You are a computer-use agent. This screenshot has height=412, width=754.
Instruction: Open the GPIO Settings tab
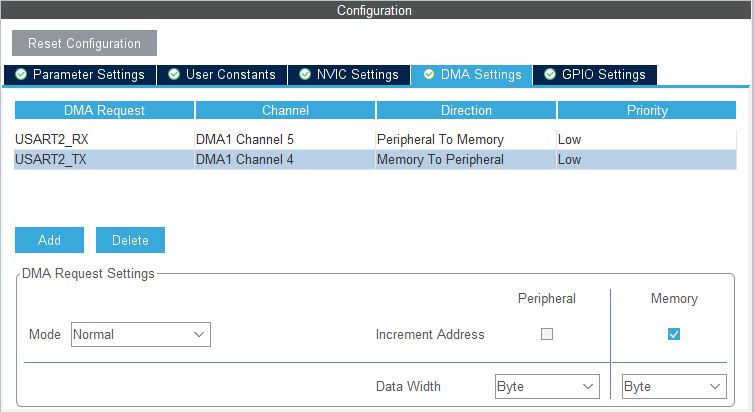tap(595, 75)
